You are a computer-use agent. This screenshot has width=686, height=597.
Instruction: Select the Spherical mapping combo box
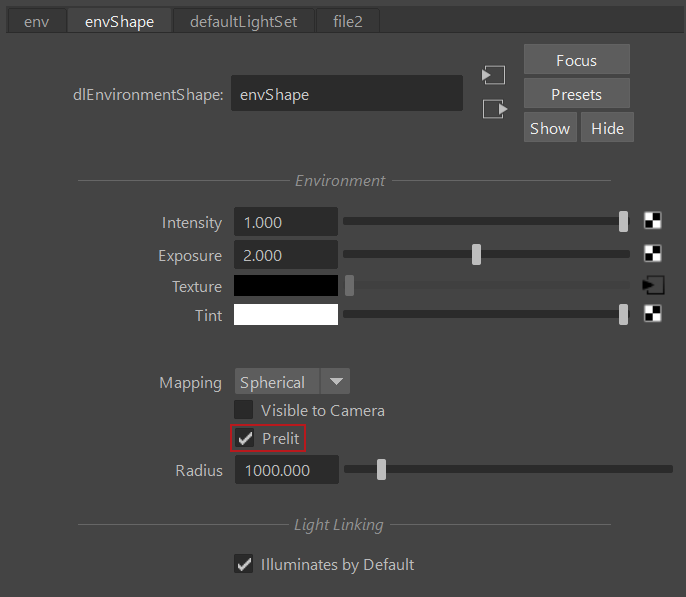(x=277, y=382)
